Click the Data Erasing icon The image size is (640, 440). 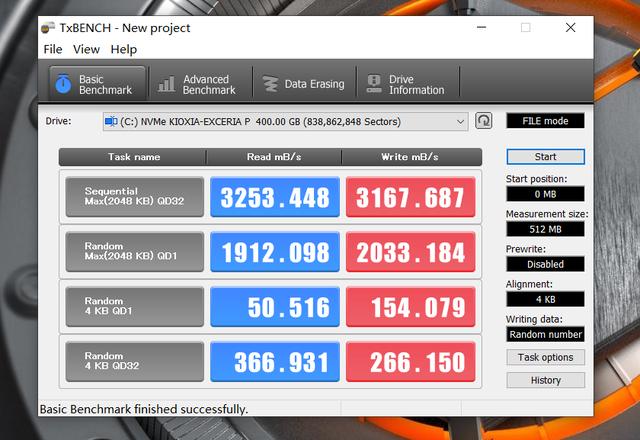tap(270, 84)
